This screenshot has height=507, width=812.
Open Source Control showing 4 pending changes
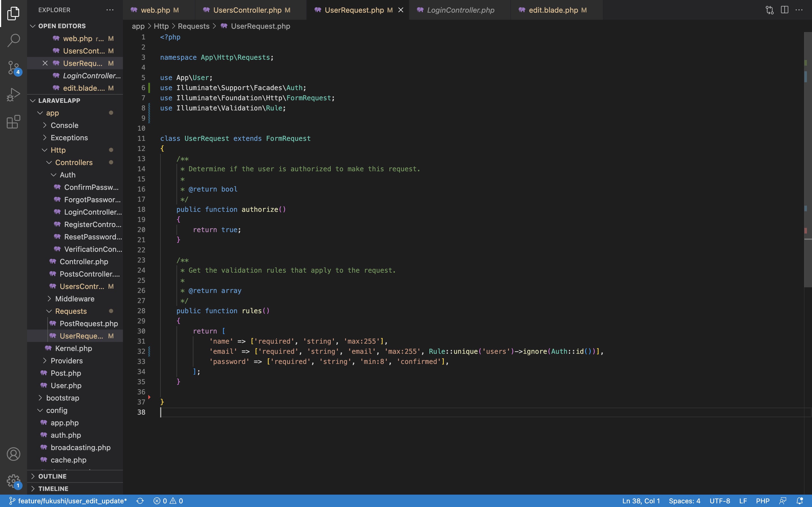tap(14, 67)
